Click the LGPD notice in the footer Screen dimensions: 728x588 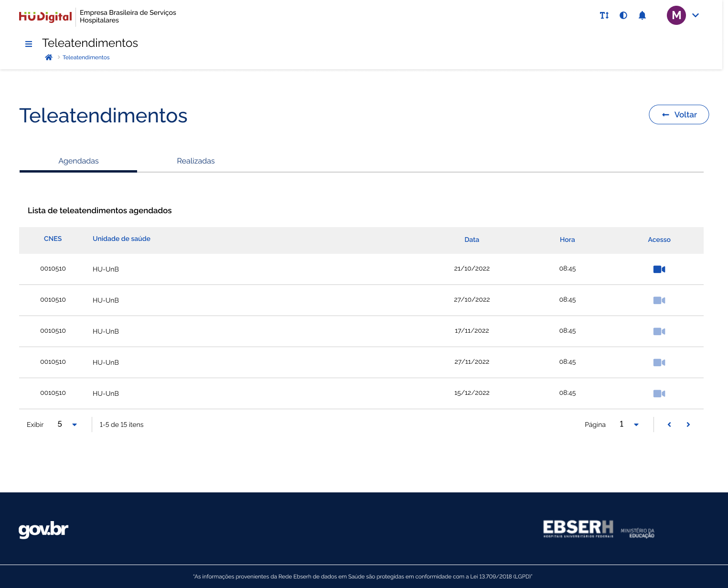point(363,577)
